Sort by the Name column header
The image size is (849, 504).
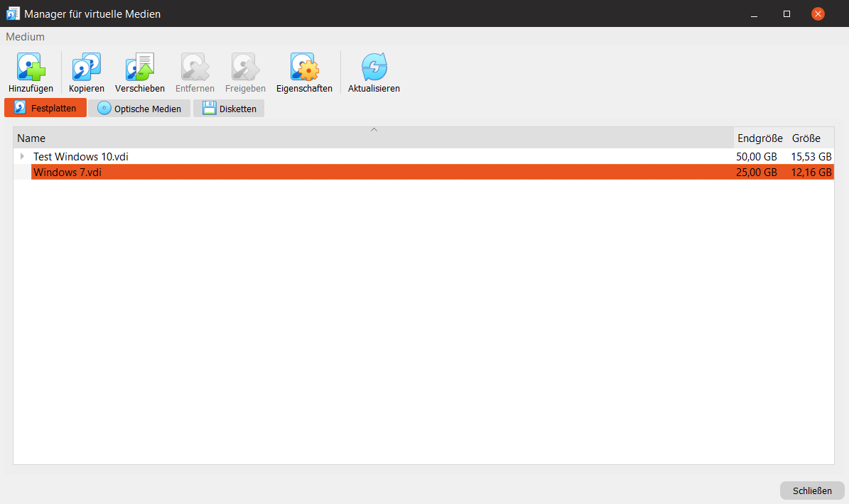374,138
